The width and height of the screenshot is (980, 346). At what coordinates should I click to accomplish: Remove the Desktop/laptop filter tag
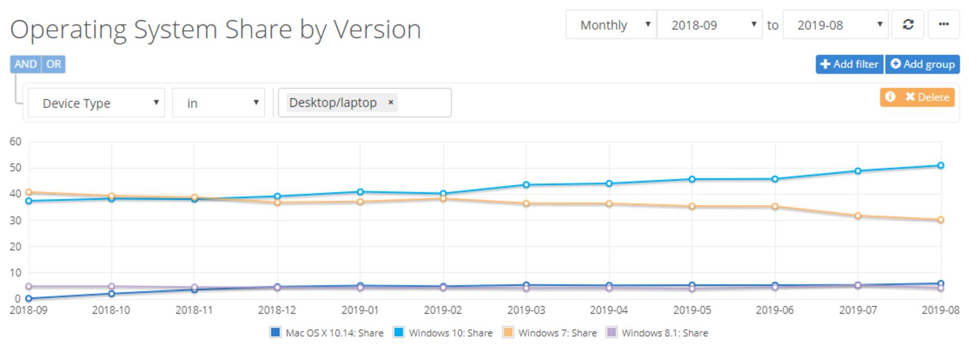coord(390,102)
